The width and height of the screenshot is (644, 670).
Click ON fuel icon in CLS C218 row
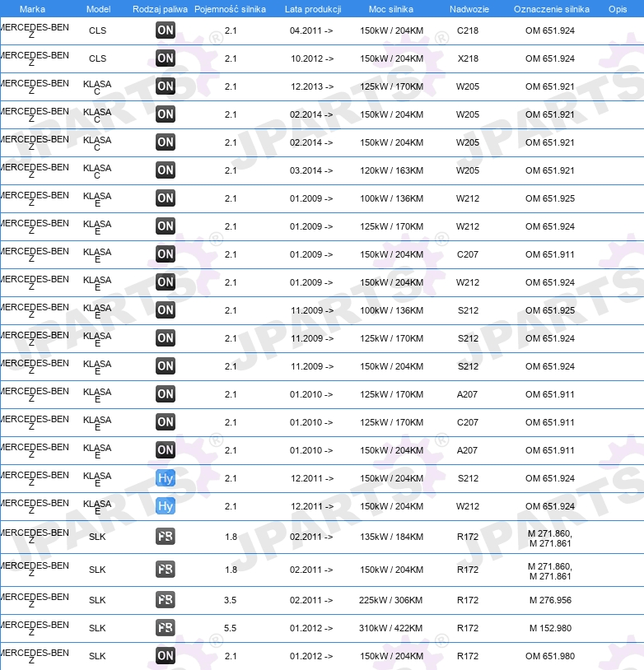point(165,30)
